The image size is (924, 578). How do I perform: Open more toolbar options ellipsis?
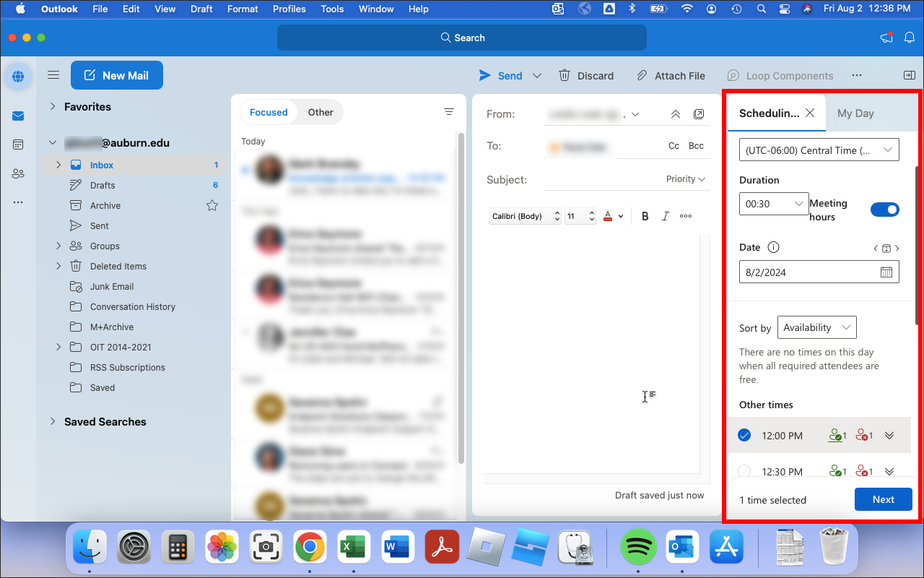pyautogui.click(x=857, y=75)
